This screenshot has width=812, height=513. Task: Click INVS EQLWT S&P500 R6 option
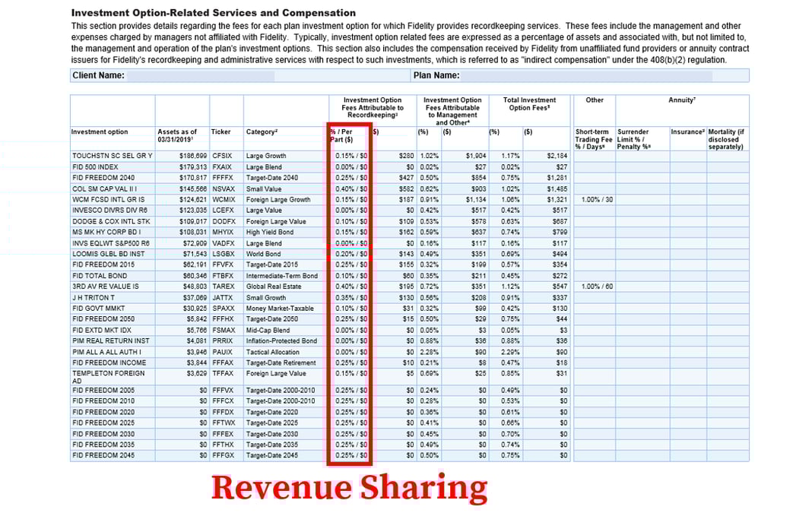(111, 243)
